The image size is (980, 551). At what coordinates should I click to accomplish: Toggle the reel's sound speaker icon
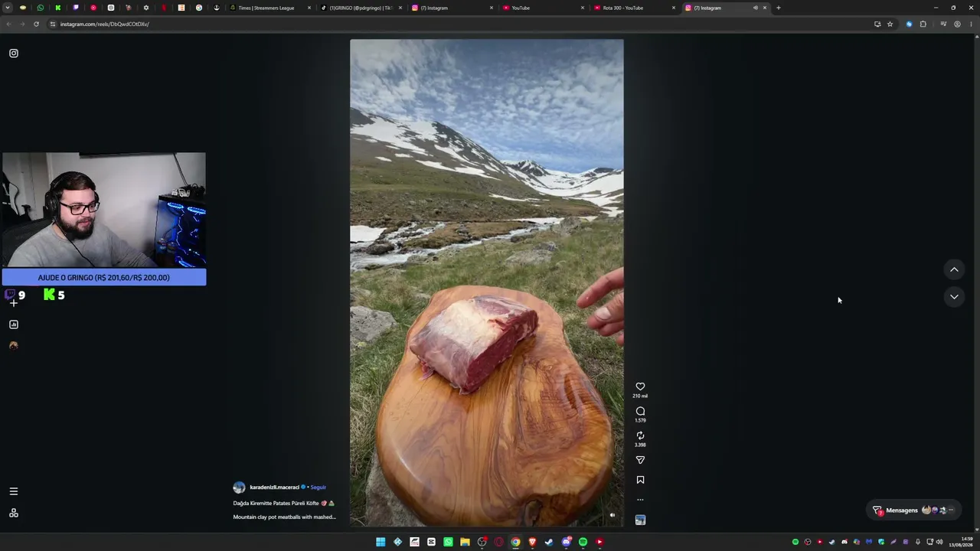click(x=612, y=515)
